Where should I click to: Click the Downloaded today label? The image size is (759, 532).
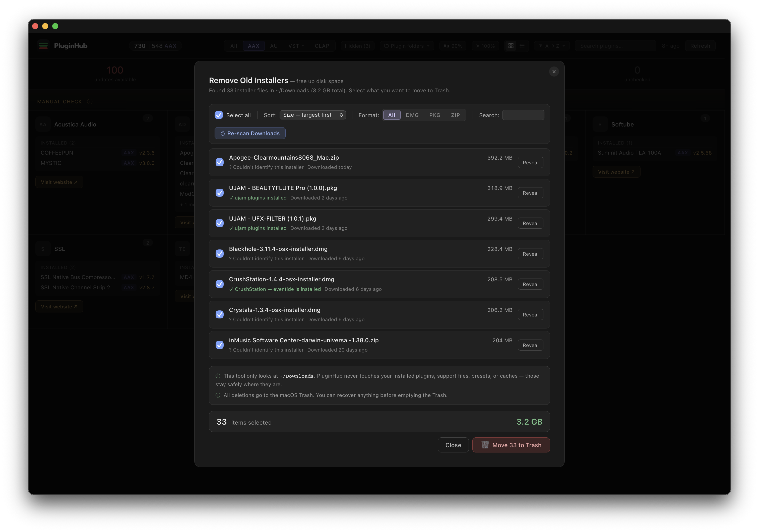click(x=329, y=167)
